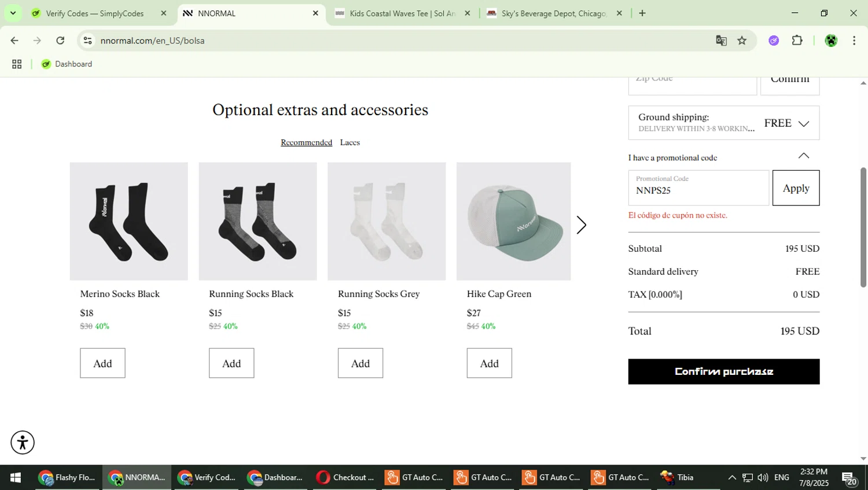This screenshot has height=490, width=868.
Task: Open Verify Codes Chrome window in taskbar
Action: pyautogui.click(x=207, y=478)
